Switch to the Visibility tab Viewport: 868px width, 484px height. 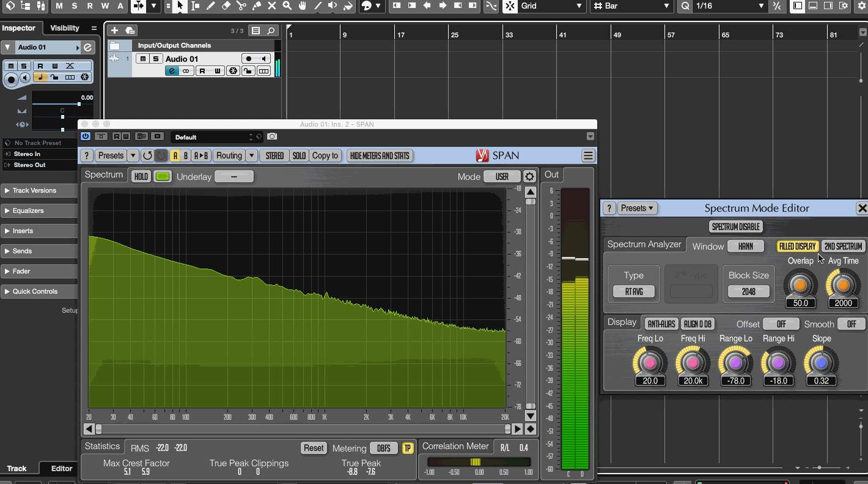[65, 28]
